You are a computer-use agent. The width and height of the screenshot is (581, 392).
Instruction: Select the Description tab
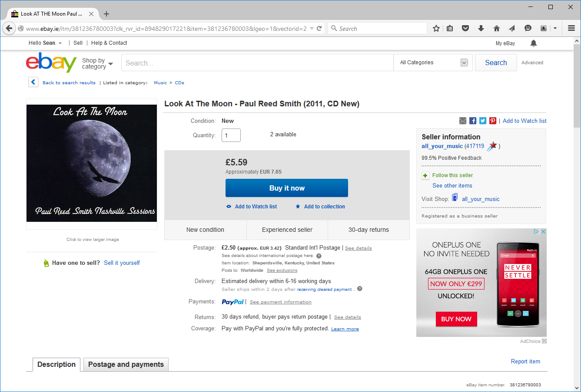click(x=56, y=364)
